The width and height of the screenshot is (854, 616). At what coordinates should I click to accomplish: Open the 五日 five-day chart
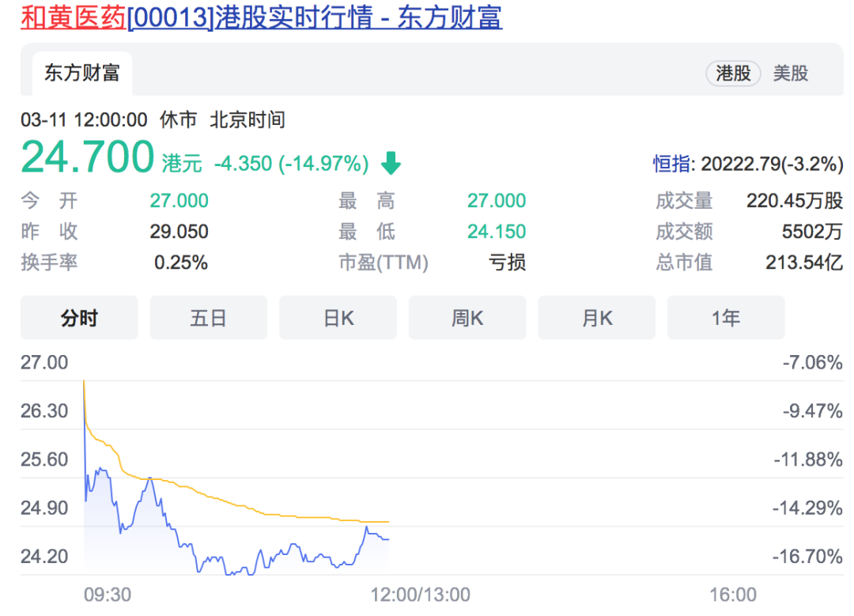[x=208, y=317]
